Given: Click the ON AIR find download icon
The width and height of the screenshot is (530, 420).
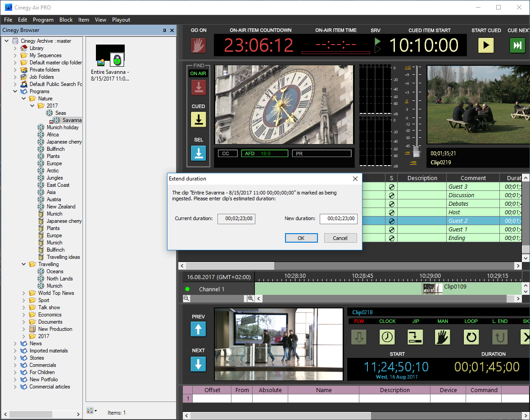Looking at the screenshot, I should pyautogui.click(x=199, y=87).
